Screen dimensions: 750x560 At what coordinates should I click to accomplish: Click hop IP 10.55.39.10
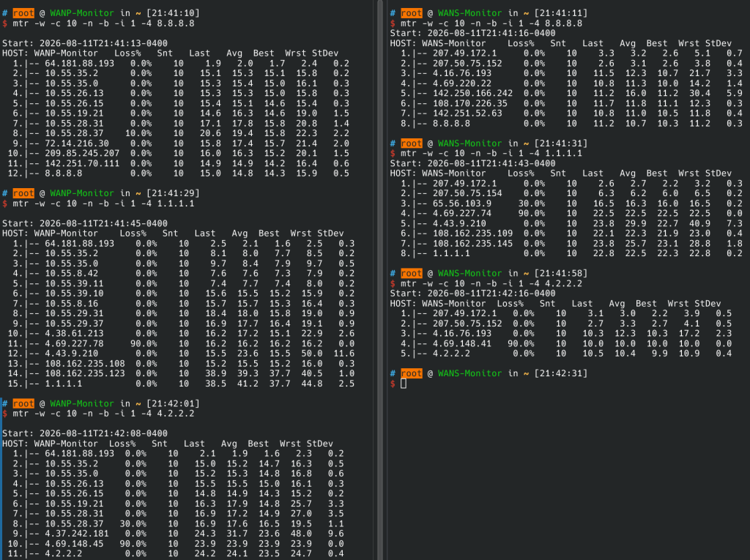point(74,294)
